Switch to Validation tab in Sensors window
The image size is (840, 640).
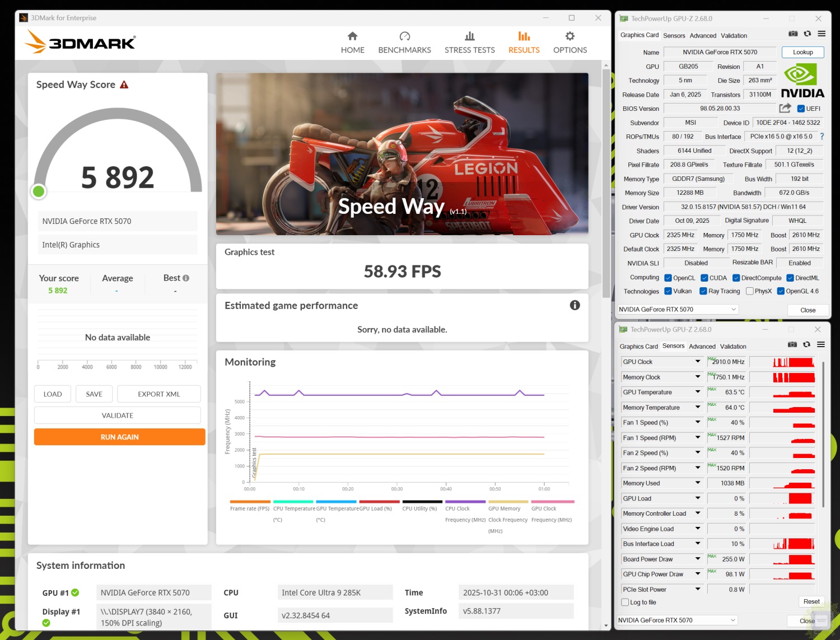[733, 347]
